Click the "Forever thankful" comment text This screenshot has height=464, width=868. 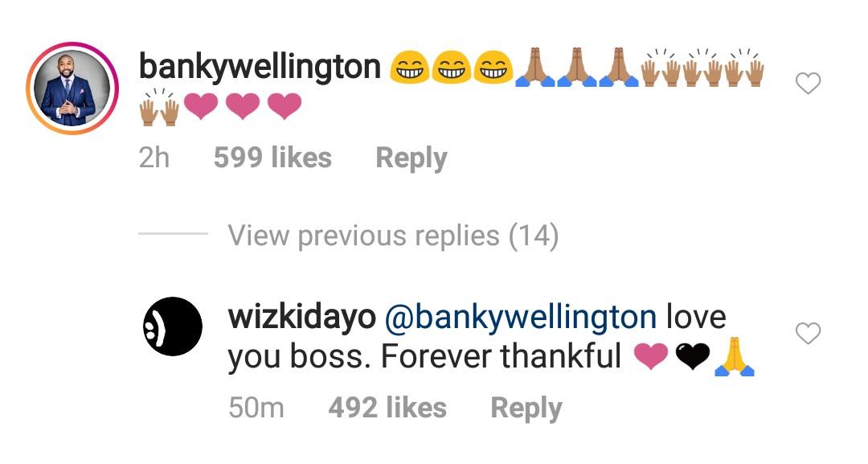[x=501, y=356]
